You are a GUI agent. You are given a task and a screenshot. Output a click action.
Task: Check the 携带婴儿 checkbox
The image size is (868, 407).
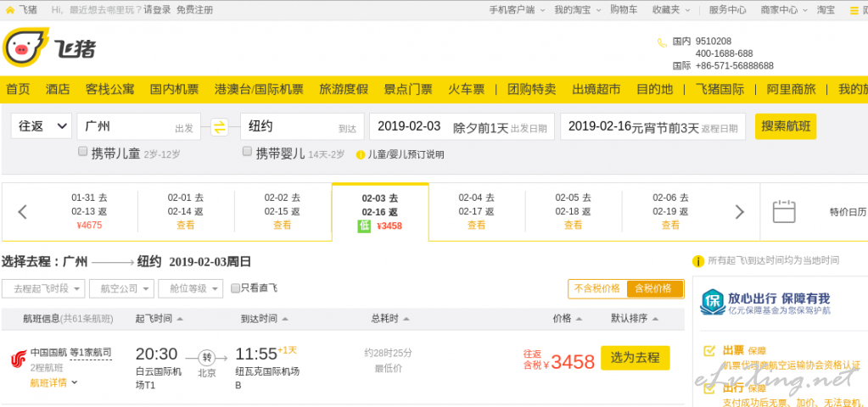(x=248, y=151)
